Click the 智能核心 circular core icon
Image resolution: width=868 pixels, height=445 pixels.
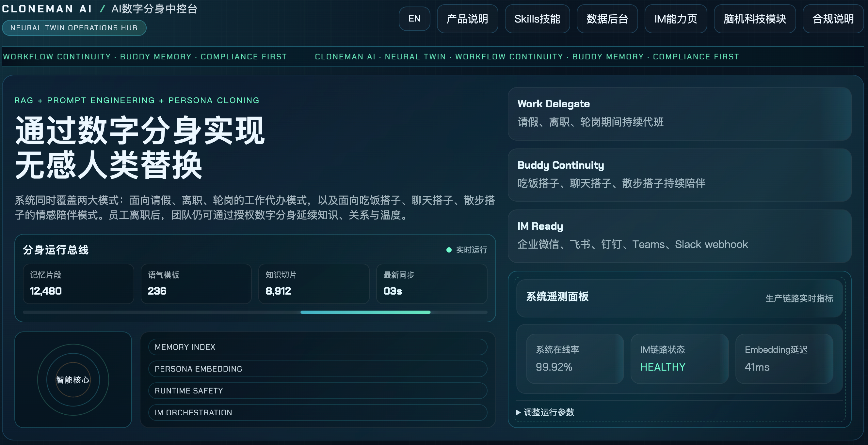[73, 380]
